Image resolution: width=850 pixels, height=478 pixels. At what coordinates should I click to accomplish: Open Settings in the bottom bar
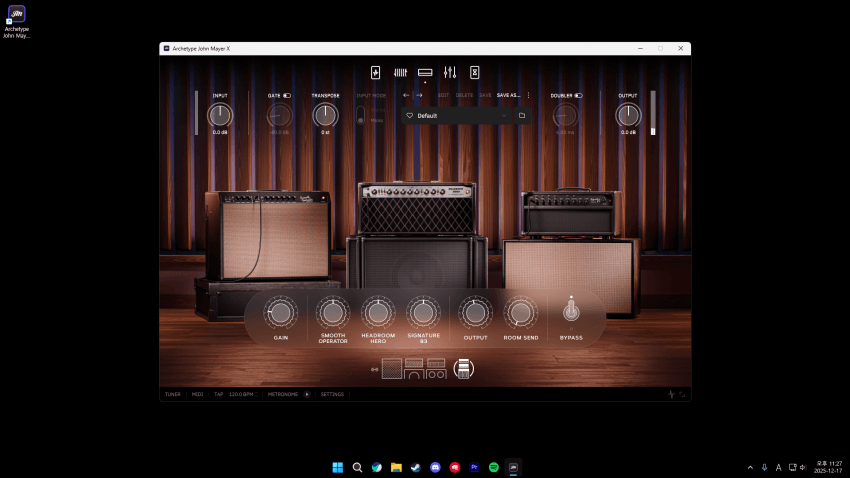click(x=332, y=394)
